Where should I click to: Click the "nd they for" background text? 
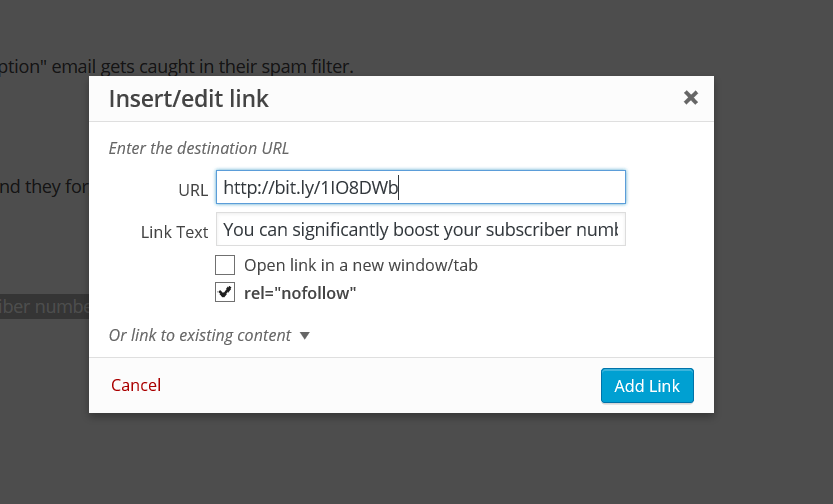(44, 186)
